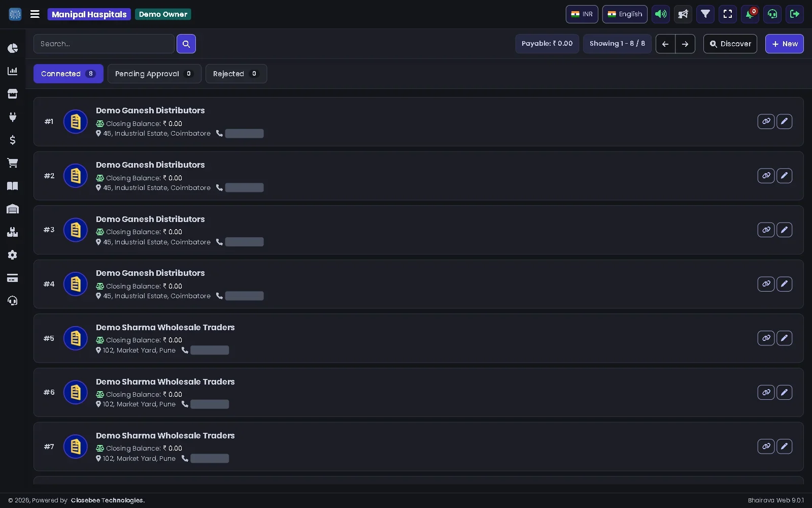Click link icon for row #1
Image resolution: width=812 pixels, height=508 pixels.
(766, 121)
